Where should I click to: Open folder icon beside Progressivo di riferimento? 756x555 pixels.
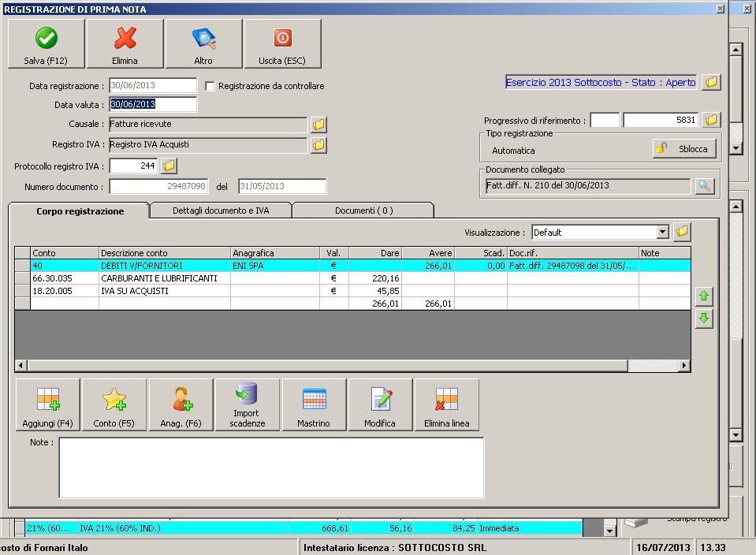[x=711, y=120]
